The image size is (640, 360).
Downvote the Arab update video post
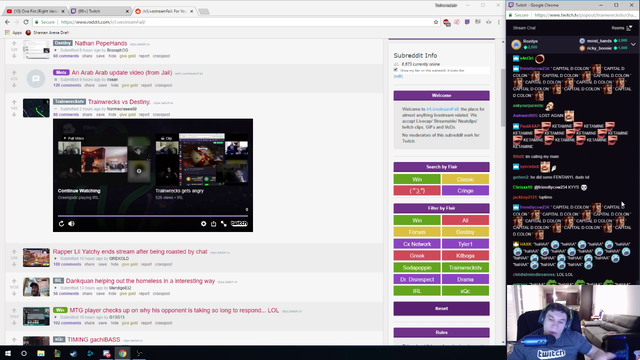point(14,85)
